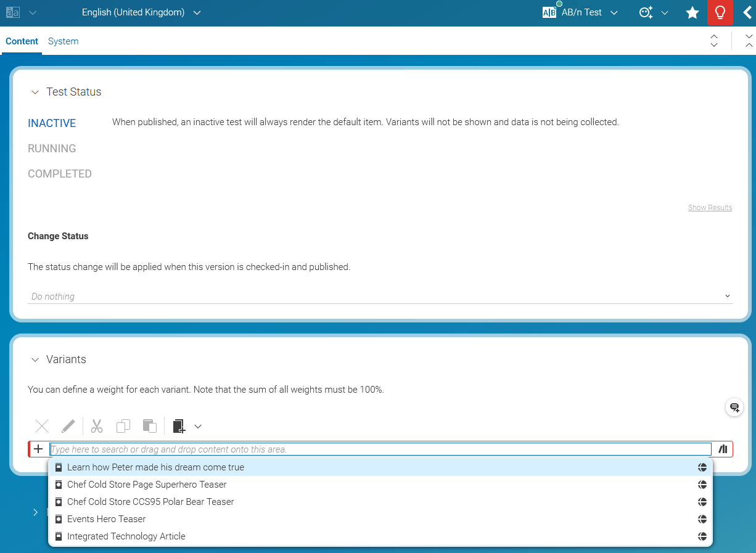Collapse the Test Status section
The height and width of the screenshot is (553, 756).
pyautogui.click(x=35, y=92)
